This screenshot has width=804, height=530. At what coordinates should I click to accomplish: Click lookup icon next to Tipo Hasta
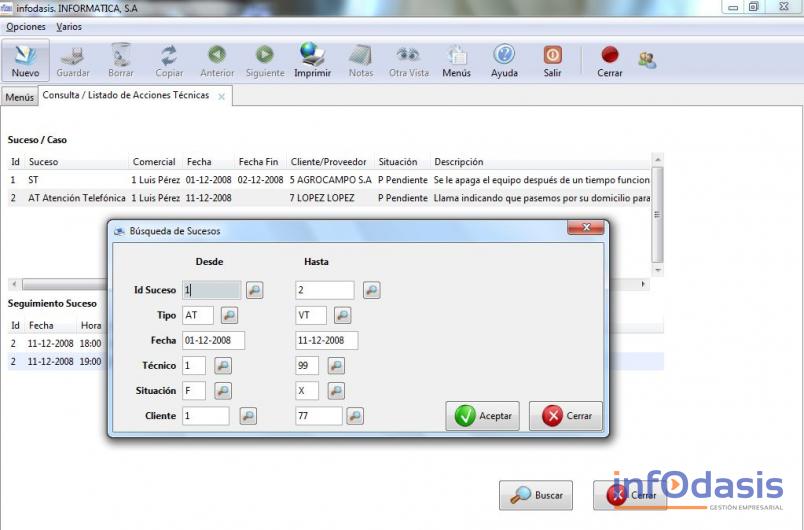[x=342, y=316]
